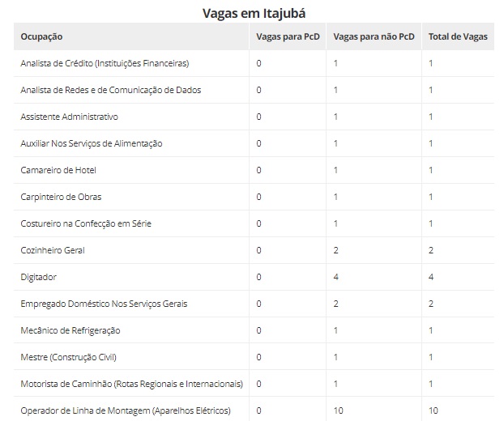504x421 pixels.
Task: Select the Assistente Administrativo occupation
Action: (69, 117)
